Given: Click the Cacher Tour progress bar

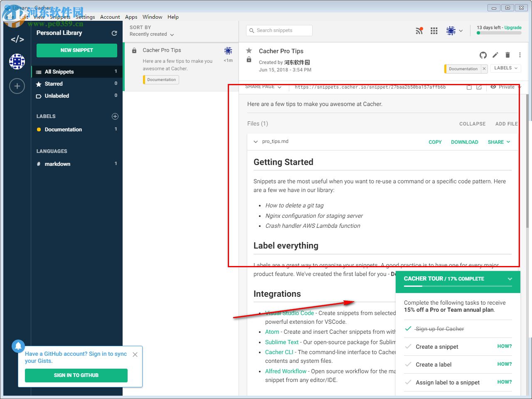Looking at the screenshot, I should 458,286.
